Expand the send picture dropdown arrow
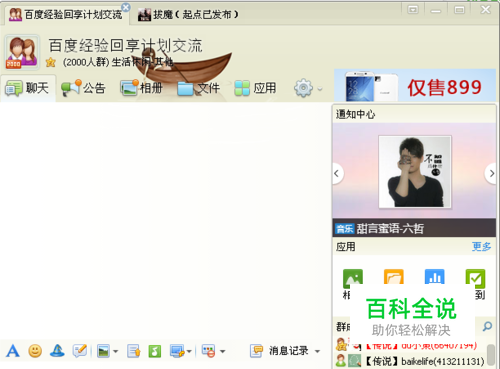 point(116,351)
